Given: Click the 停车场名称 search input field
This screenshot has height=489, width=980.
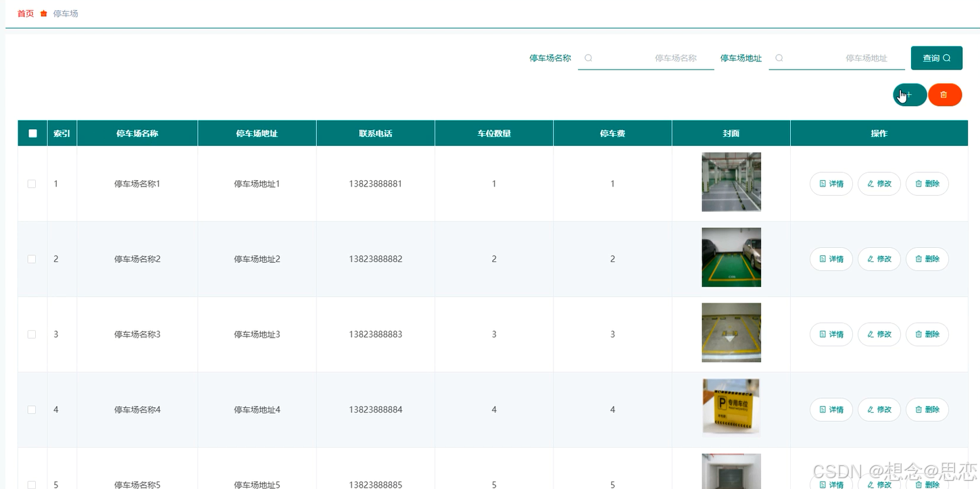Looking at the screenshot, I should [x=646, y=58].
